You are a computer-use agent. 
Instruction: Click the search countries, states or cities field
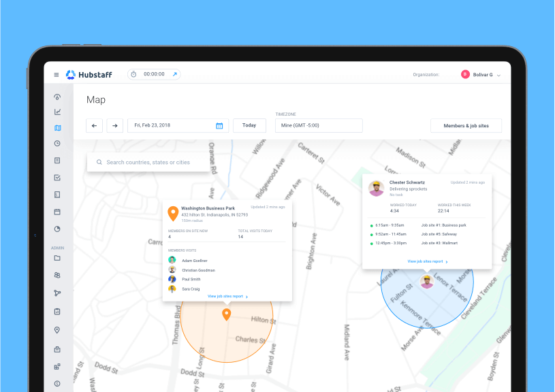pos(148,162)
